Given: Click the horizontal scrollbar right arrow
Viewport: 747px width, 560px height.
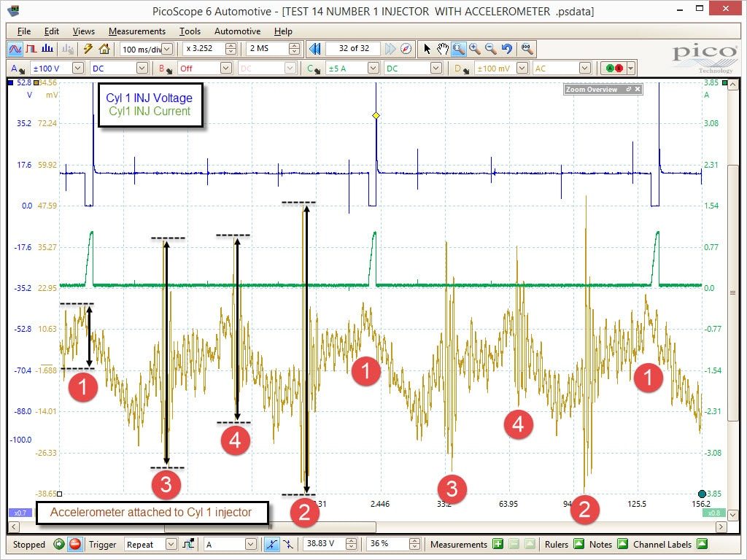Looking at the screenshot, I should [721, 526].
